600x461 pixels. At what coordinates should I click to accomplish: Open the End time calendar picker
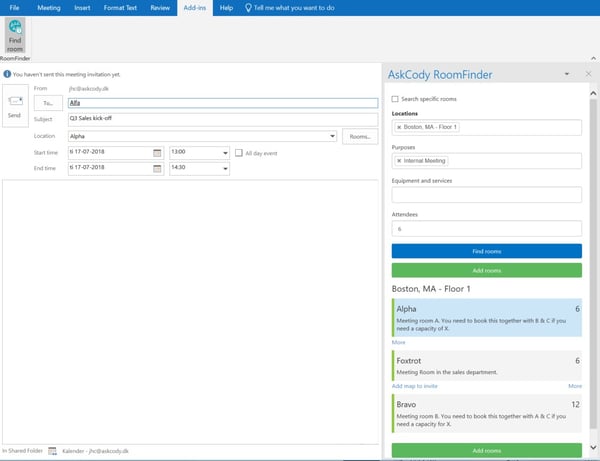[157, 168]
